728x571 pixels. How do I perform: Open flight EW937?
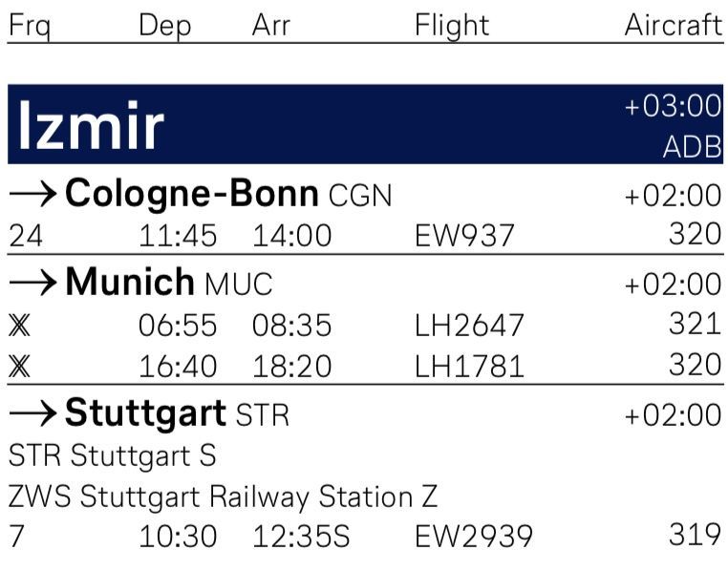464,236
